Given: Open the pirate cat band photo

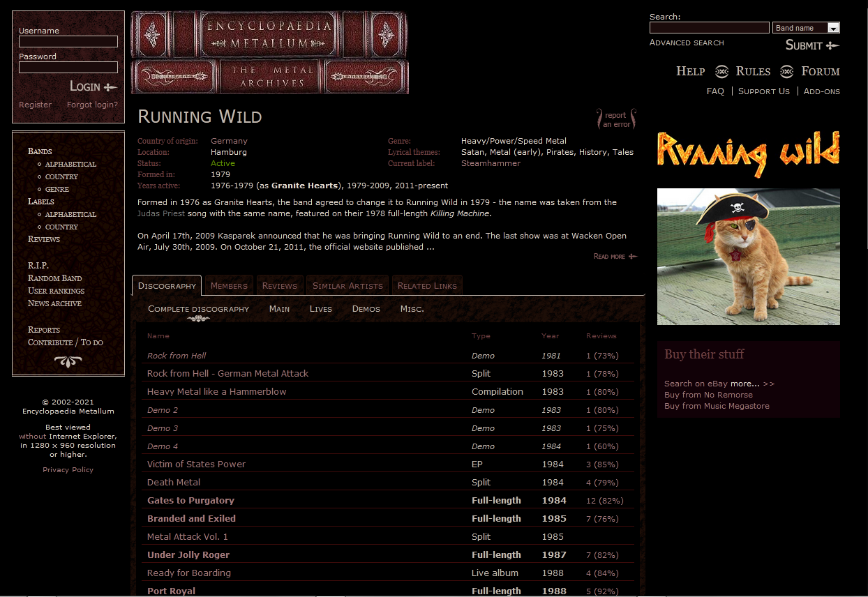Looking at the screenshot, I should point(748,257).
